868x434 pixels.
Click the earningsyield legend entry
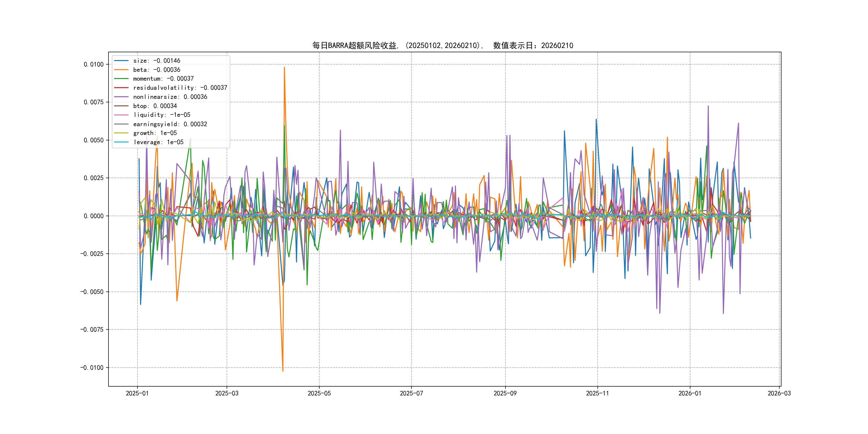click(x=170, y=124)
